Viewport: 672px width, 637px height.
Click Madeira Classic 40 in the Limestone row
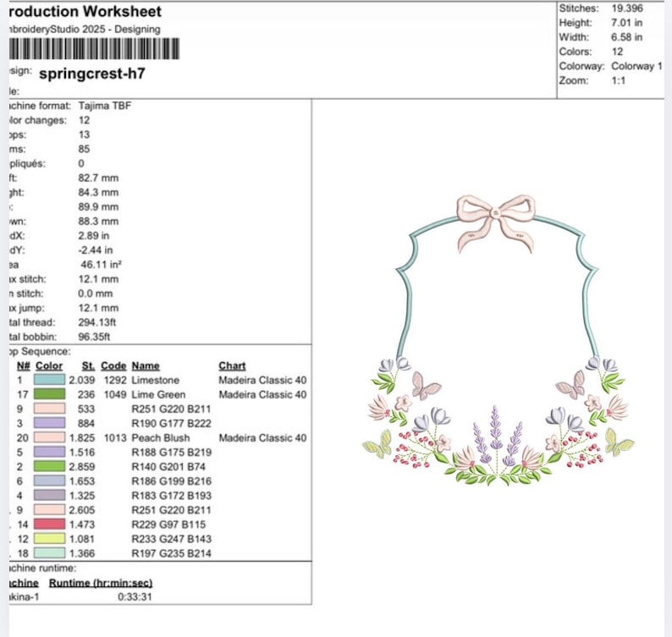(262, 380)
